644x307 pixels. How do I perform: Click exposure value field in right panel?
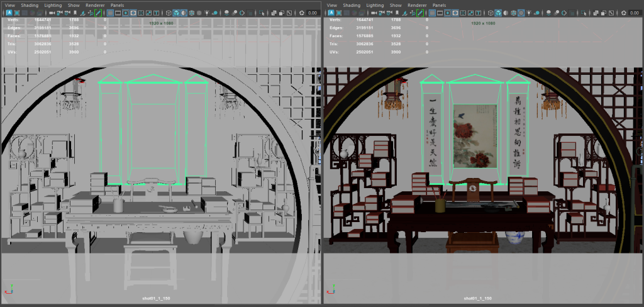point(635,13)
